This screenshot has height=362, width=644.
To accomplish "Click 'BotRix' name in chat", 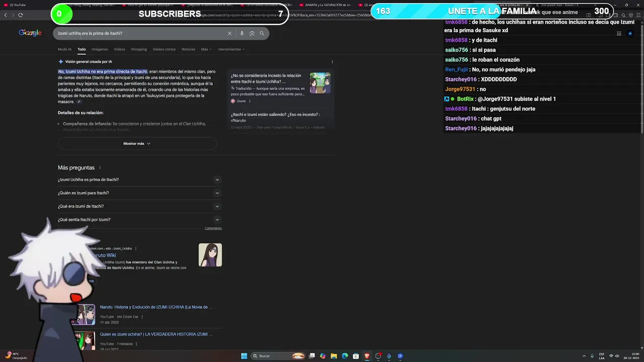I will [465, 99].
